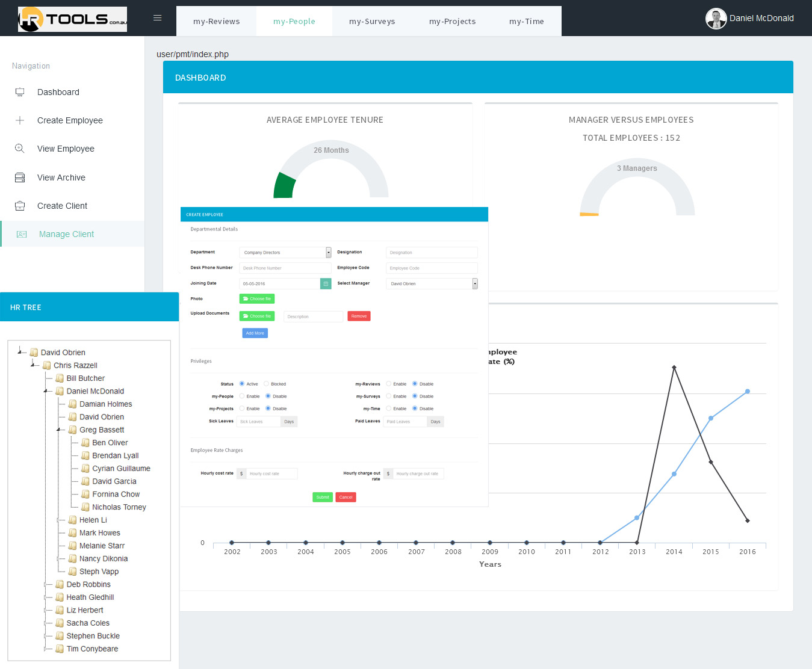Click the Dashboard monitor icon in navigation
Image resolution: width=812 pixels, height=669 pixels.
point(20,92)
